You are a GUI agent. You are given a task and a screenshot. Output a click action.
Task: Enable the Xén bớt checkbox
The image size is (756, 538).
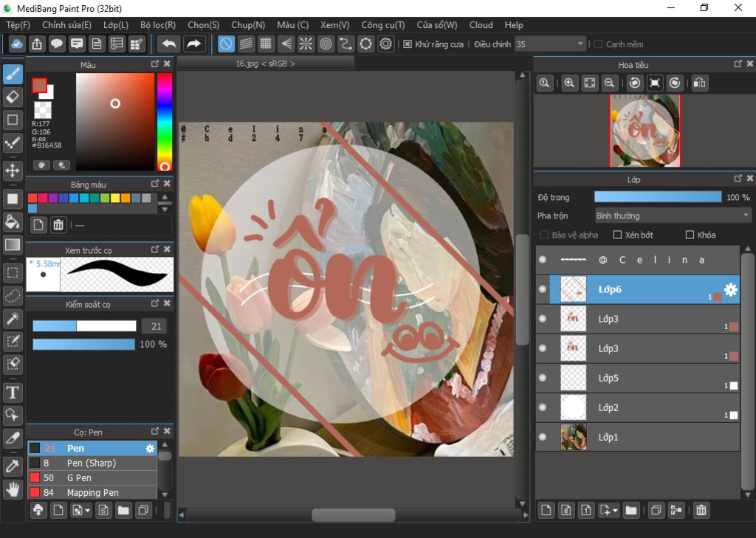[617, 235]
